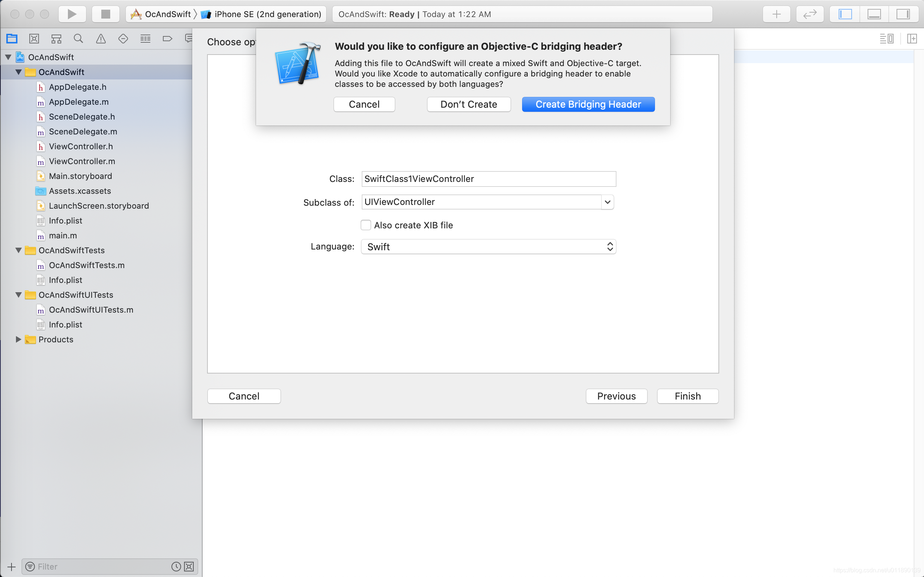Click the Run (play) button
Screen dimensions: 924x577
[x=72, y=14]
